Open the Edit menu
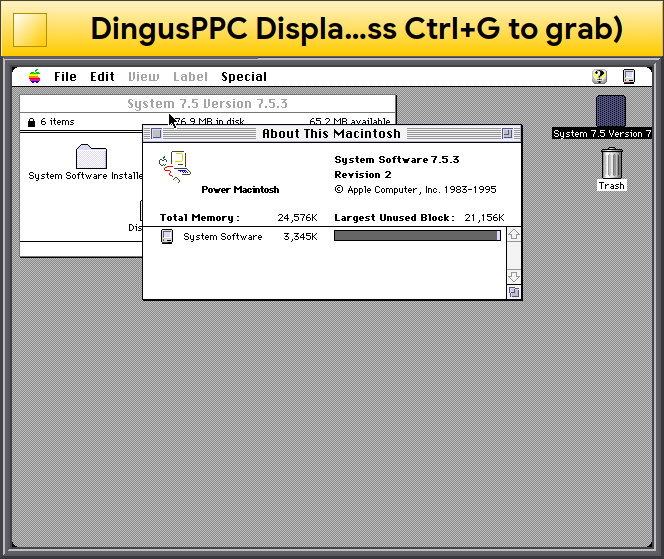 (102, 77)
